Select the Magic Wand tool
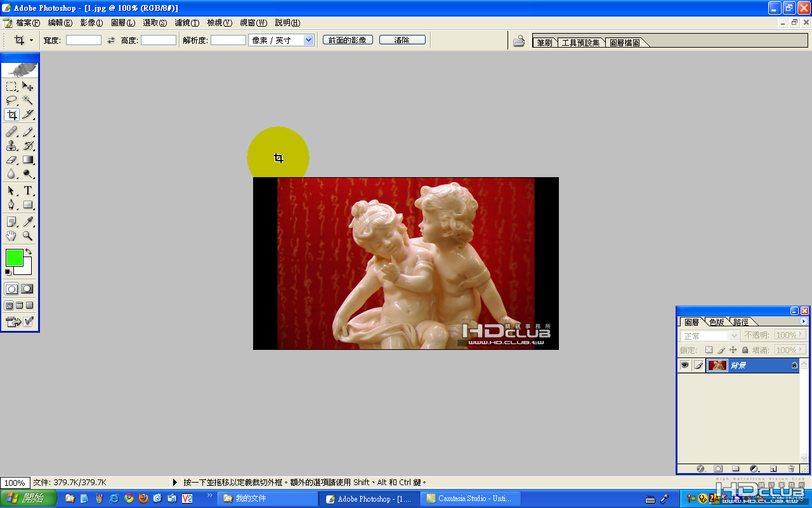 (x=28, y=100)
